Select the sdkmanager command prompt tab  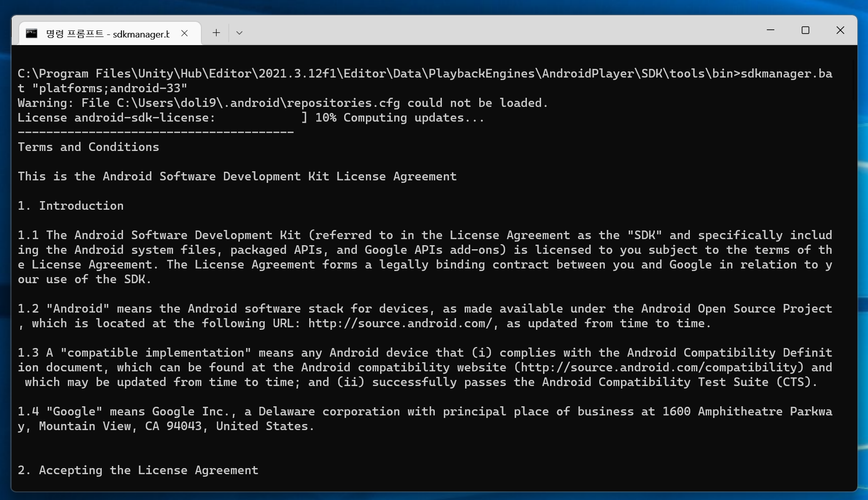[x=110, y=33]
